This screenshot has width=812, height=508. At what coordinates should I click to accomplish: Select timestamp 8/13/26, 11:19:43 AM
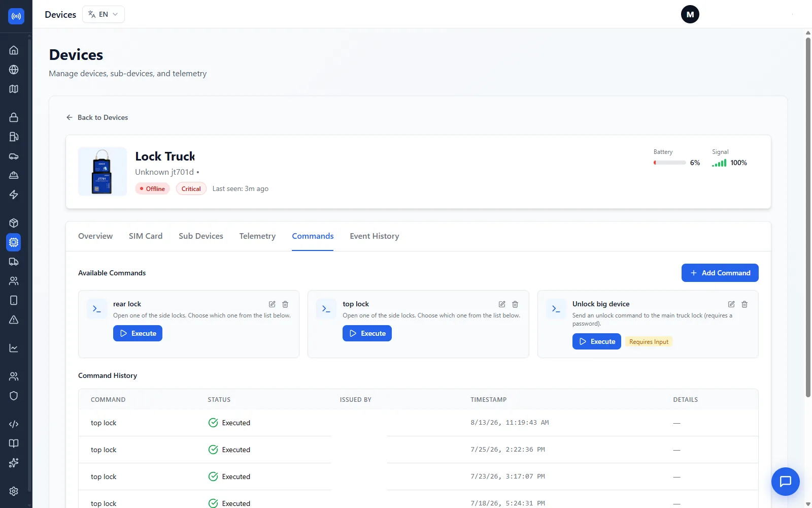pos(510,423)
